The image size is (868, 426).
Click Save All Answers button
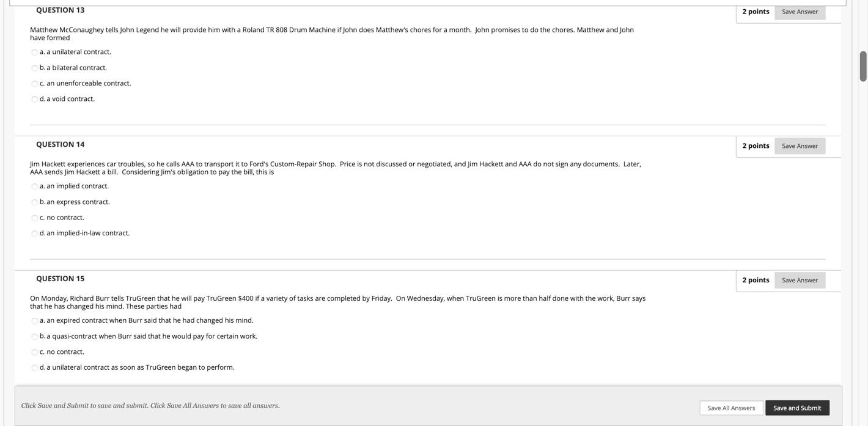point(731,408)
